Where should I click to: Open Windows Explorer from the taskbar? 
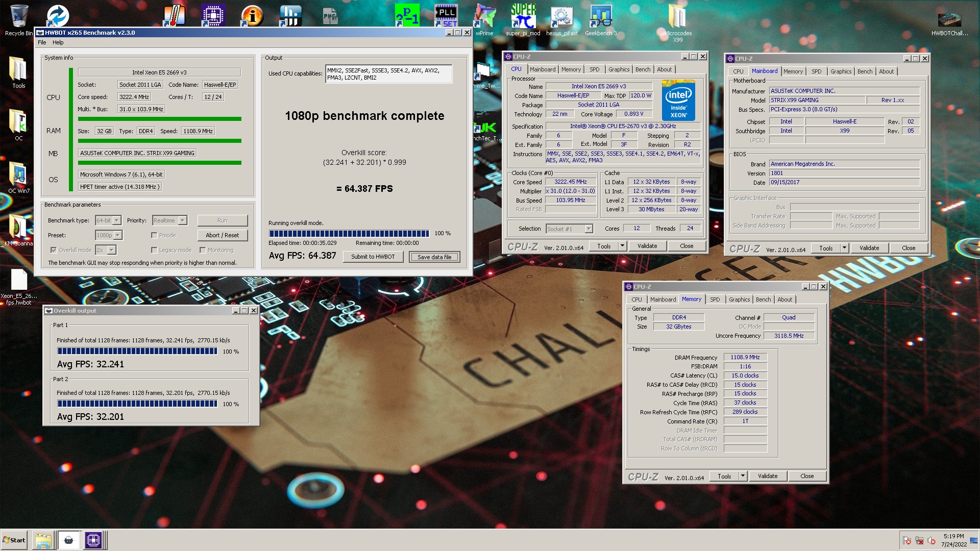click(43, 540)
